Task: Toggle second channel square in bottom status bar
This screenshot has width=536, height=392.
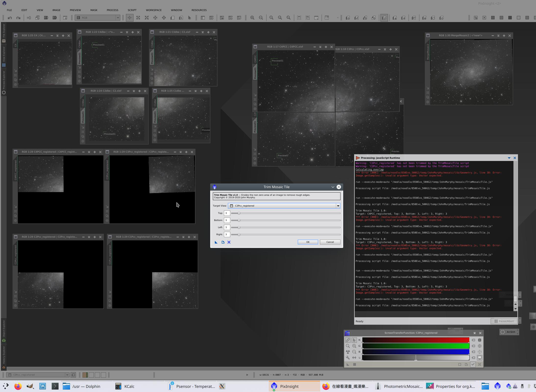Action: click(91, 375)
